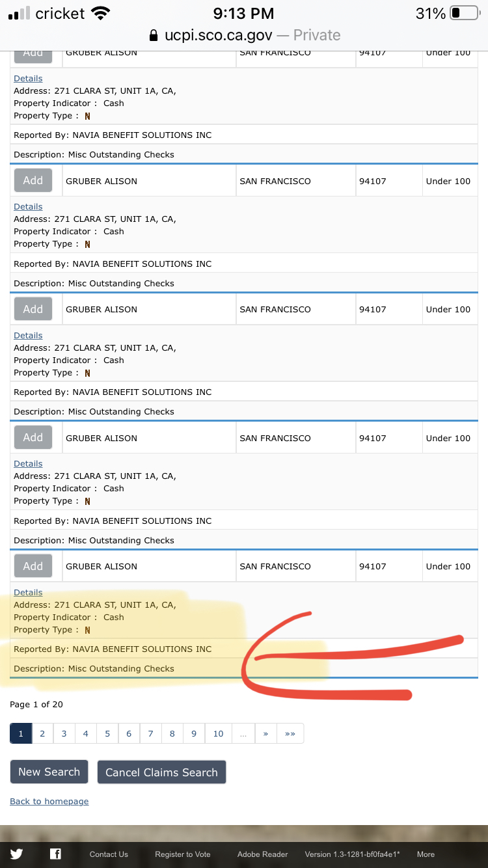Tap the cellular signal bars icon
The width and height of the screenshot is (488, 868).
point(20,14)
